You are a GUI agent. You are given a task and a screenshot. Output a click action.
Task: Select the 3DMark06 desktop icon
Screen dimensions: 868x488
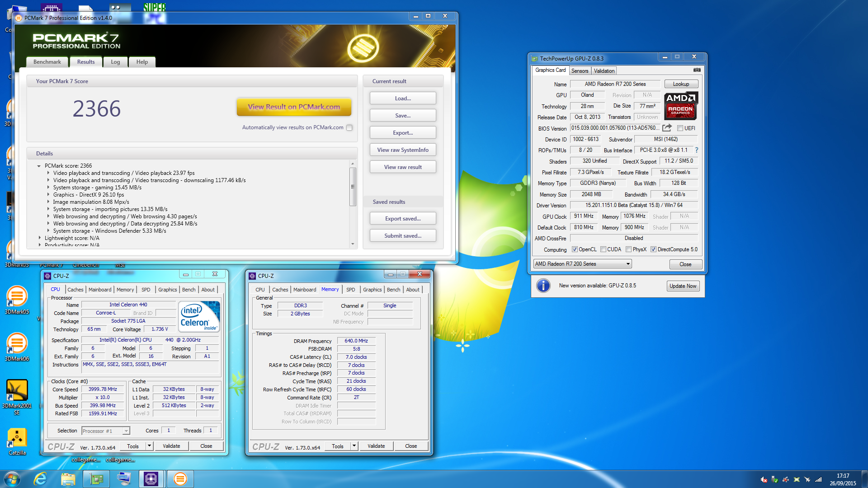[x=17, y=347]
